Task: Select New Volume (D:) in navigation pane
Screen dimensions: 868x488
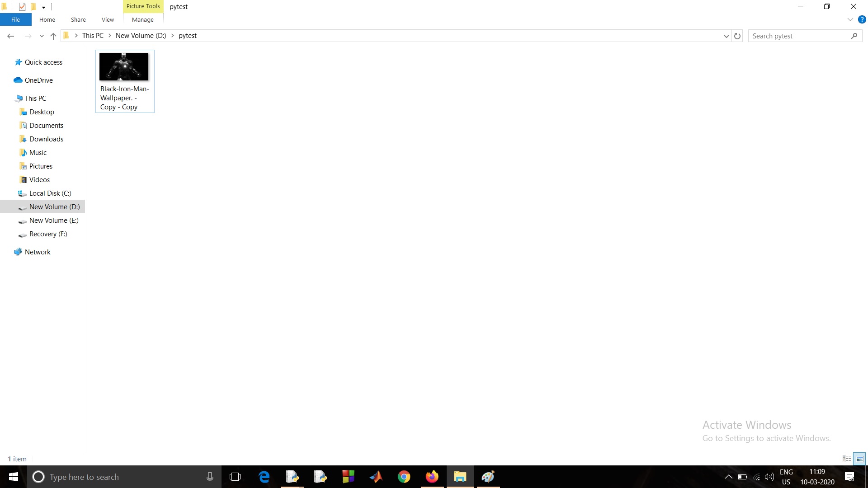Action: coord(42,207)
